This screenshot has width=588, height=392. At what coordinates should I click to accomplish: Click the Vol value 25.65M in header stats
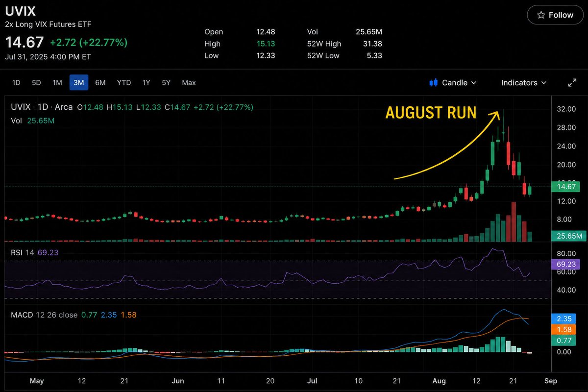pyautogui.click(x=369, y=32)
